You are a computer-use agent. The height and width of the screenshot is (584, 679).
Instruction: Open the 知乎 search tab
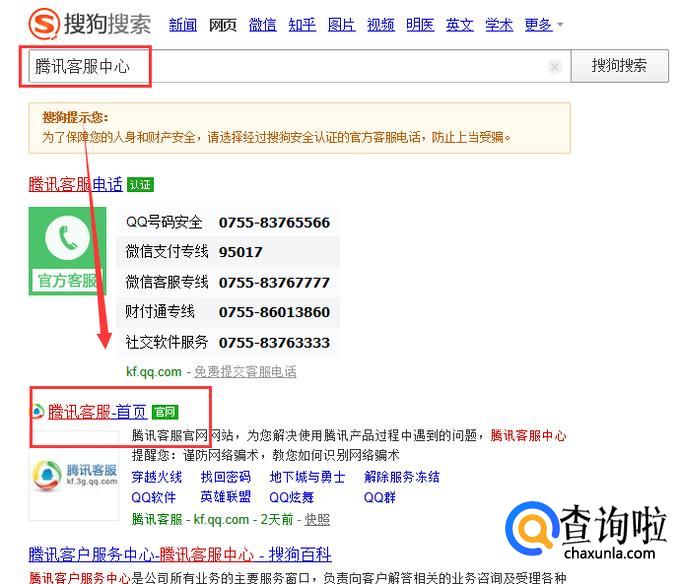[x=302, y=25]
